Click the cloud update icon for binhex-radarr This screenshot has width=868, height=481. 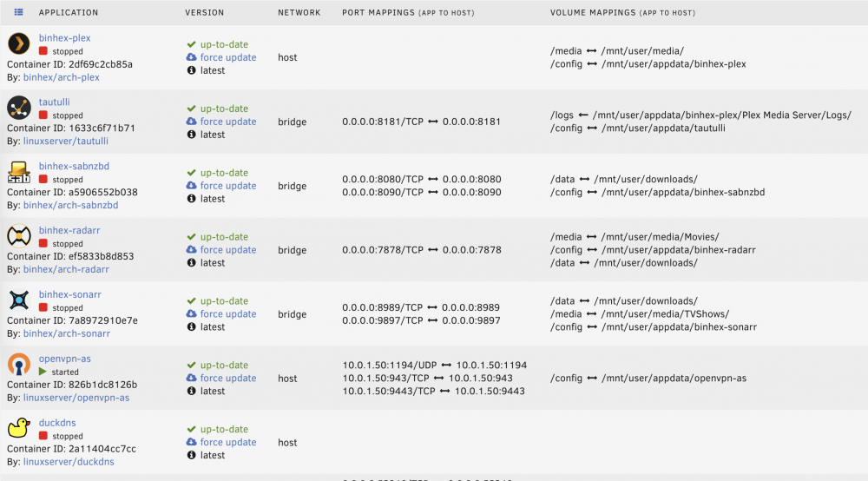(192, 250)
